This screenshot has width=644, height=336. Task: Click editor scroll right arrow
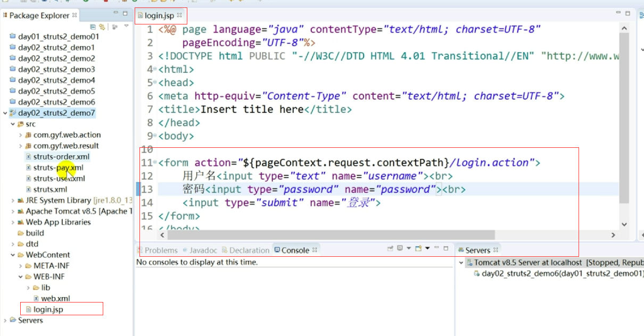613,235
